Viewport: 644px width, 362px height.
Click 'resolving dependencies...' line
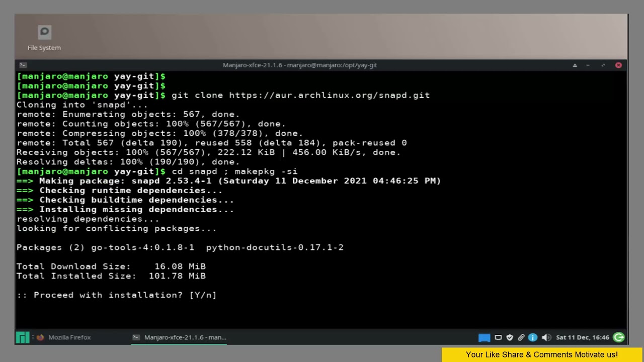point(88,219)
